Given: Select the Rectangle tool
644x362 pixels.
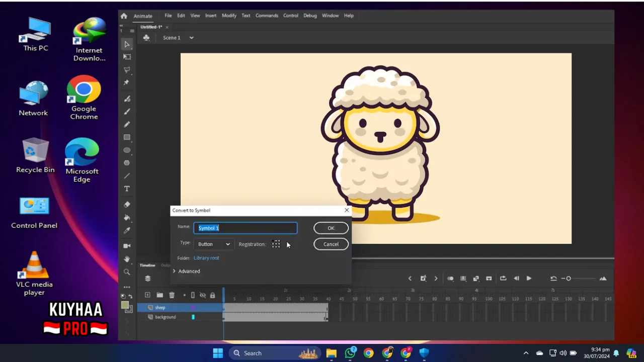Looking at the screenshot, I should pos(127,137).
